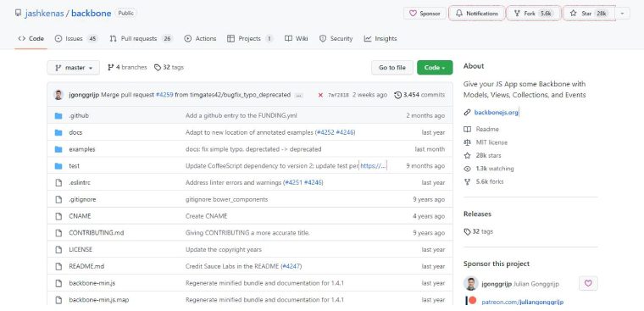Image resolution: width=644 pixels, height=311 pixels.
Task: Switch to the Wiki tab
Action: tap(296, 39)
